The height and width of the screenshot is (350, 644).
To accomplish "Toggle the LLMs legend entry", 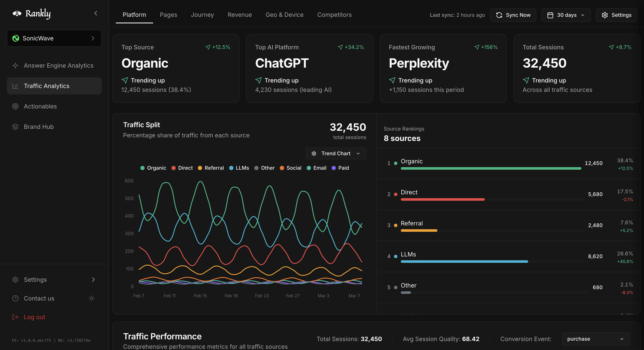I will tap(239, 168).
